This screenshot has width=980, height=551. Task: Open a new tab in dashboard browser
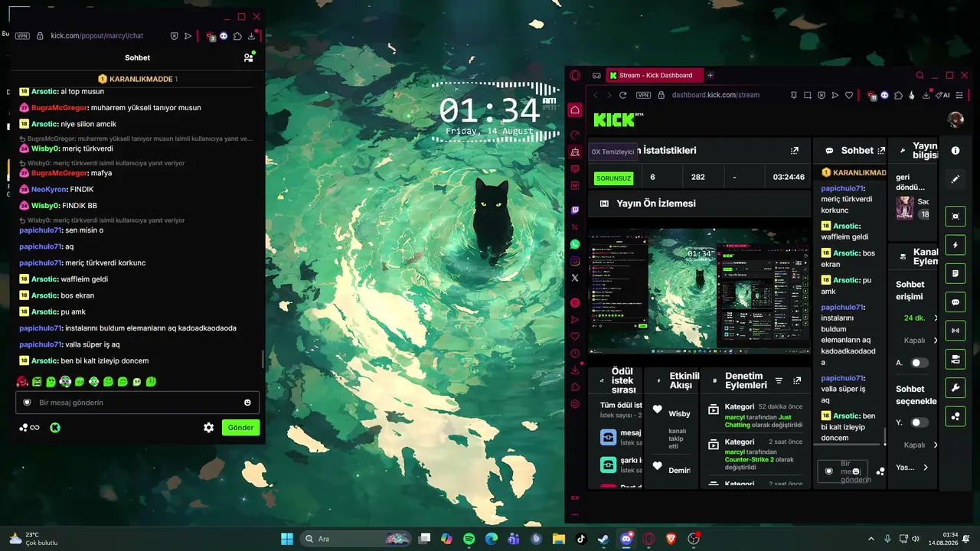click(710, 75)
